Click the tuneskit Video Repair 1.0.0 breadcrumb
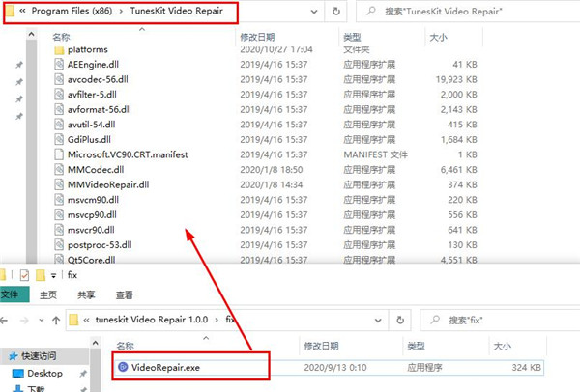The image size is (580, 392). (152, 320)
